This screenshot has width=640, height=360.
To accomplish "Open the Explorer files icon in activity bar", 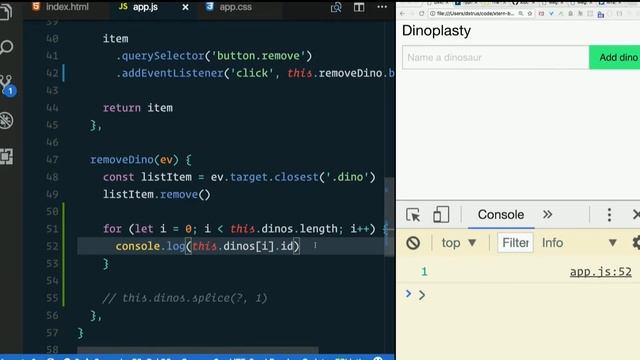I will [6, 11].
